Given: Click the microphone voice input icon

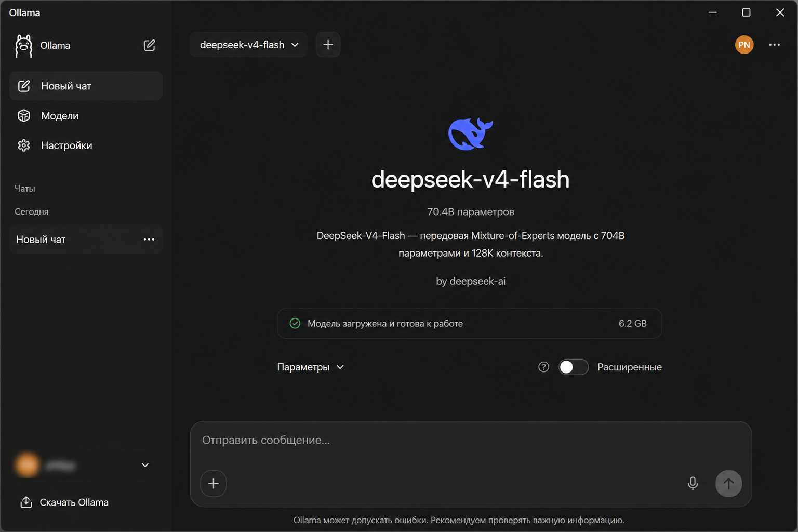Looking at the screenshot, I should 693,484.
